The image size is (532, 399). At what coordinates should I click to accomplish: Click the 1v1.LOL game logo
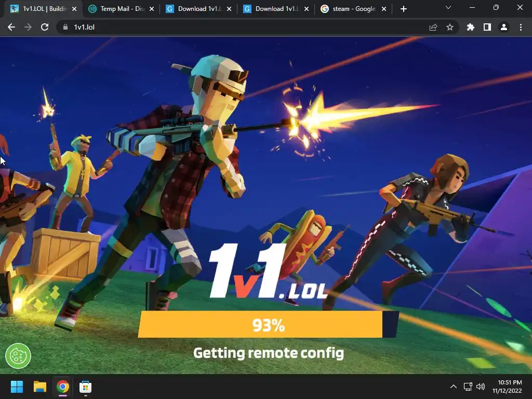click(x=268, y=271)
